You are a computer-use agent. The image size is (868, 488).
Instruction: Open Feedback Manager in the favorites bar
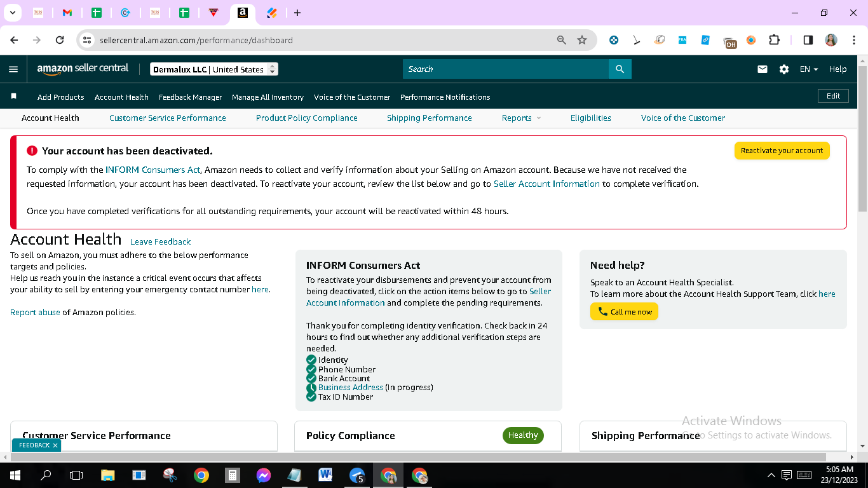tap(191, 97)
